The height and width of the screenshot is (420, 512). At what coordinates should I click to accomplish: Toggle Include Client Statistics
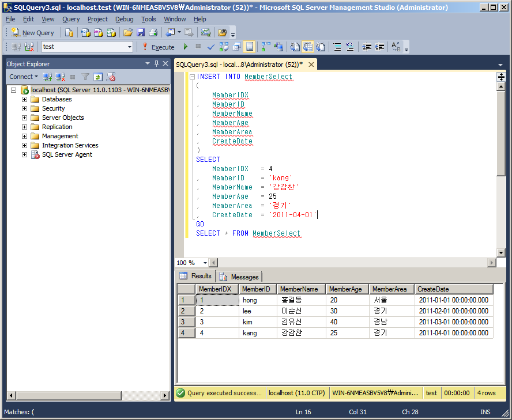click(278, 47)
